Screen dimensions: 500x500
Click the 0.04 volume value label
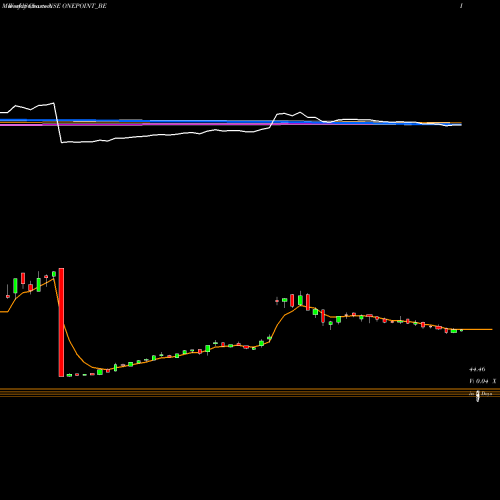click(x=482, y=381)
